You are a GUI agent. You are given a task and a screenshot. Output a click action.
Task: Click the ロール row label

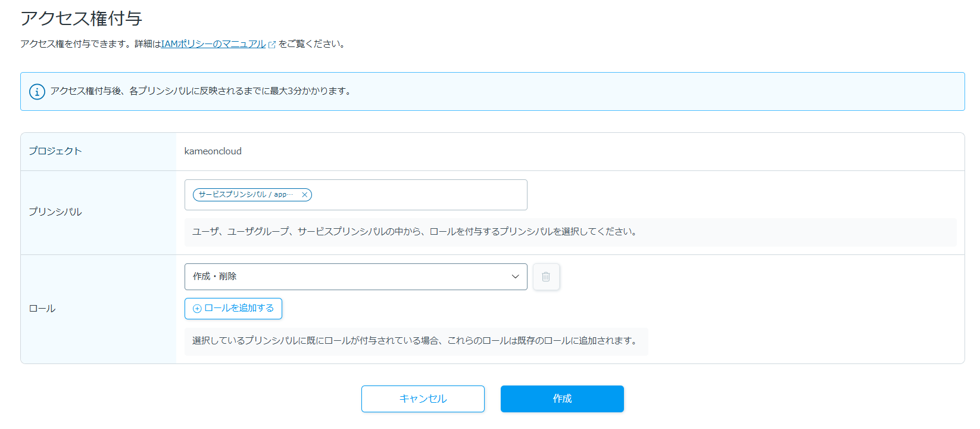pos(42,309)
